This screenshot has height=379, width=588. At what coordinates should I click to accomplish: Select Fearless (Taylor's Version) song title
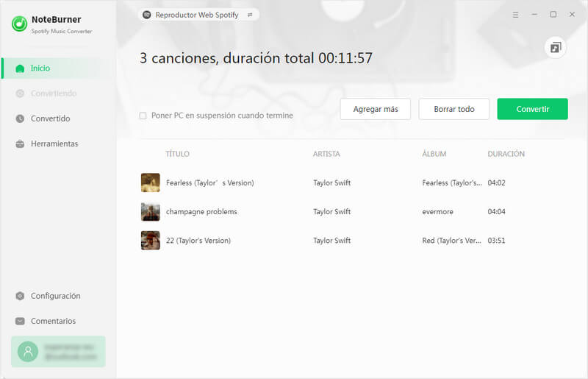[210, 183]
